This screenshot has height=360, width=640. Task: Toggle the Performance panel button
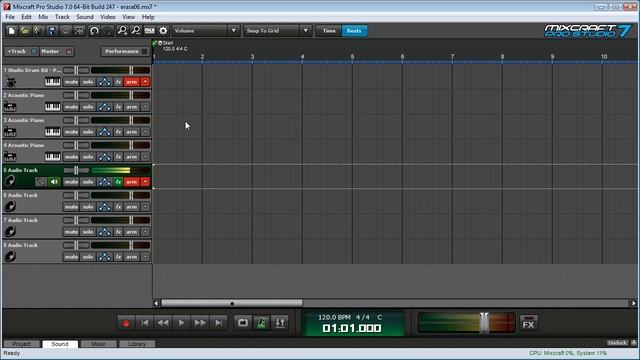point(124,51)
